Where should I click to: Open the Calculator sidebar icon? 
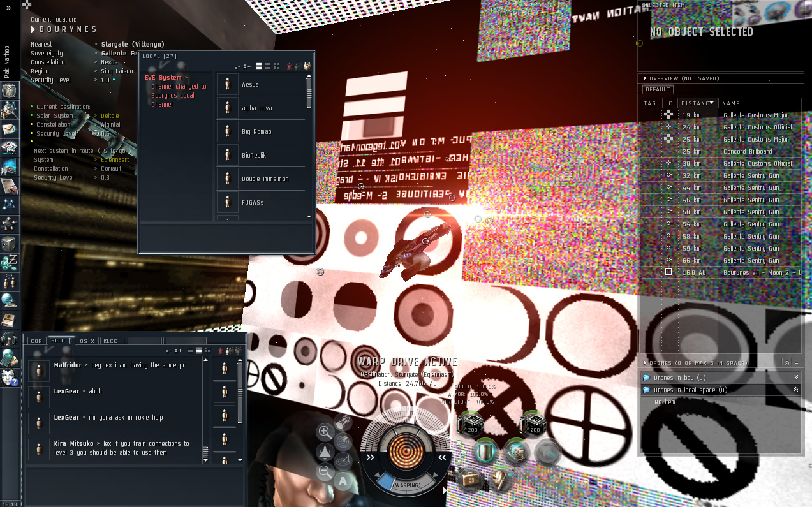[x=9, y=358]
